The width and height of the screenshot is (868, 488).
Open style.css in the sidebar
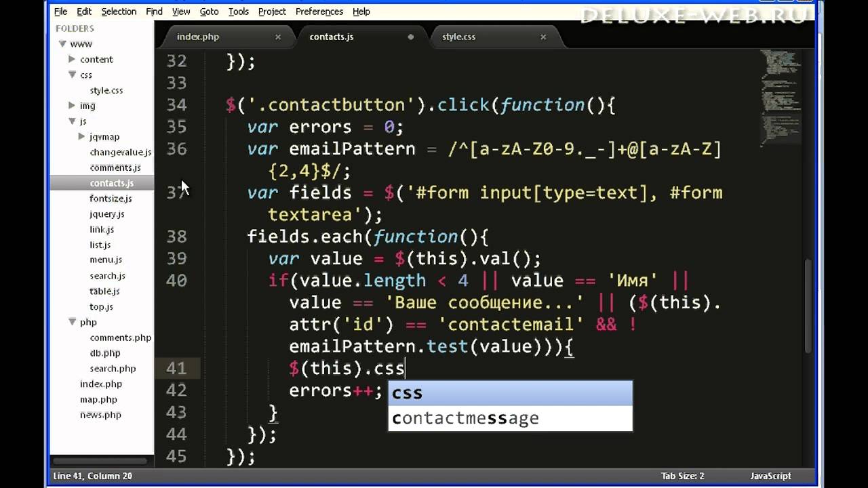point(106,90)
